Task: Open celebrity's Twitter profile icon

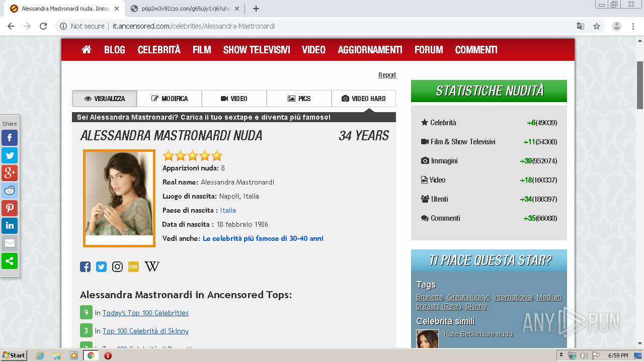Action: pyautogui.click(x=102, y=266)
